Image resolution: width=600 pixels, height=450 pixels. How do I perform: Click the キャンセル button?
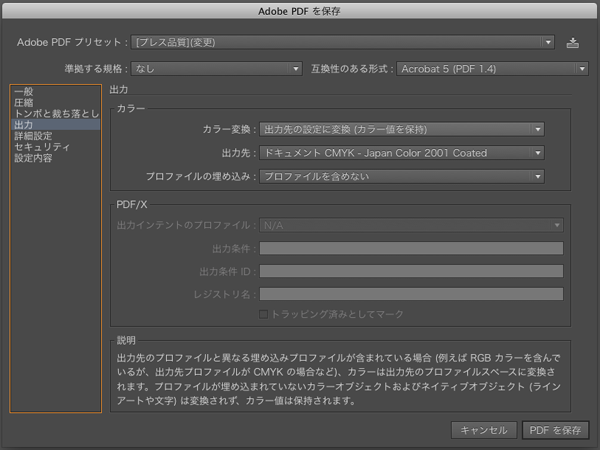coord(484,430)
